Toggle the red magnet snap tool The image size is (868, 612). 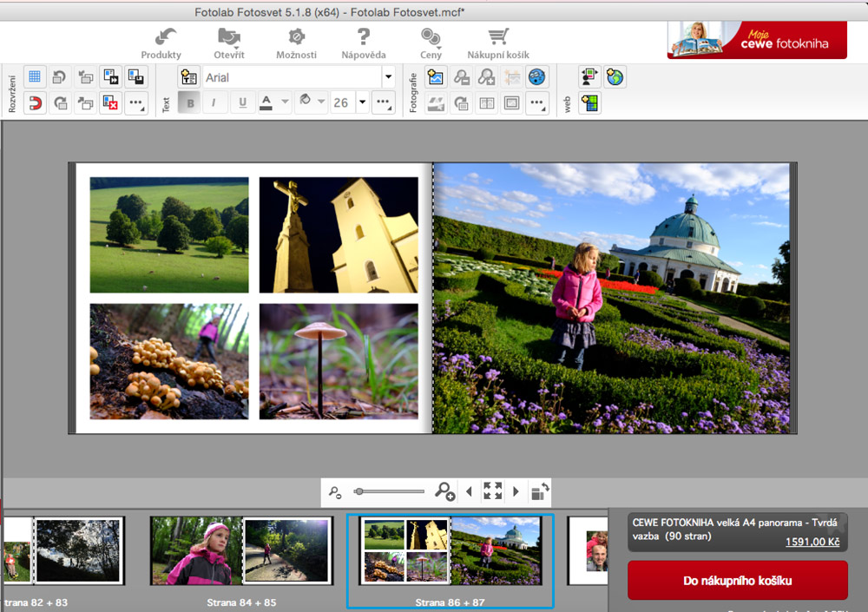pos(35,103)
